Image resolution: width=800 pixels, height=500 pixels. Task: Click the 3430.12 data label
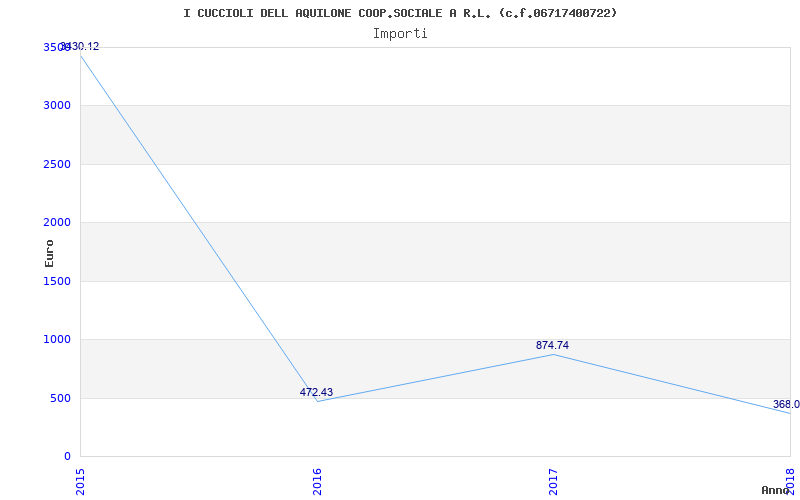(80, 46)
